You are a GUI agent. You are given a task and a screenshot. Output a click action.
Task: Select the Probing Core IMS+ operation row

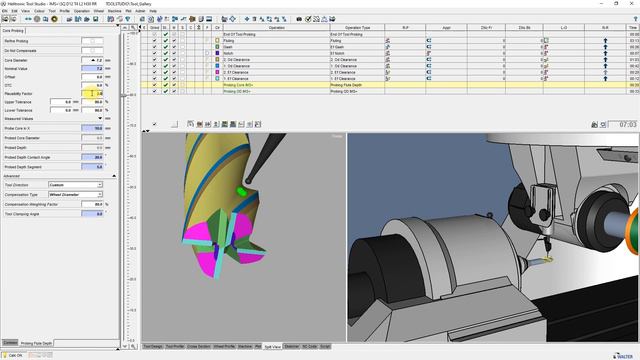tap(390, 85)
